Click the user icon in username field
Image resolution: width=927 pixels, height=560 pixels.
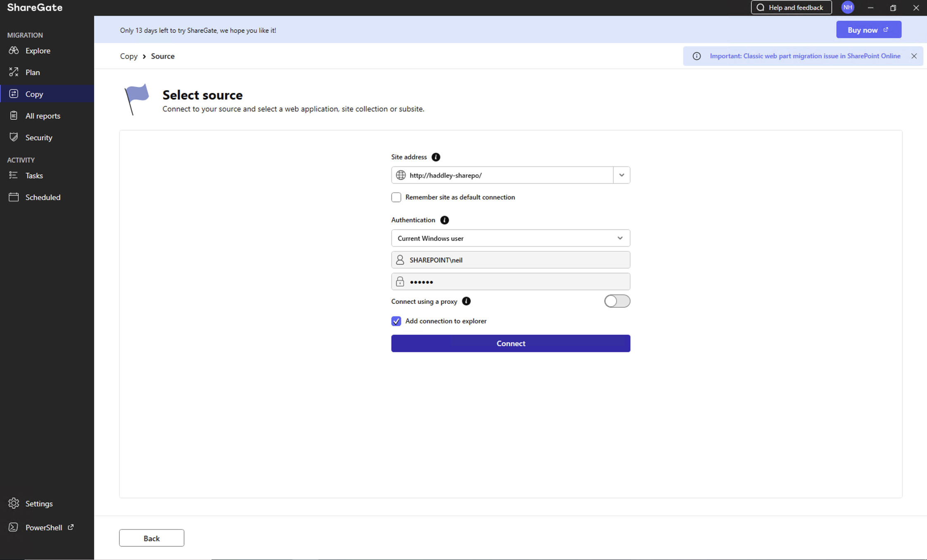[x=399, y=260]
